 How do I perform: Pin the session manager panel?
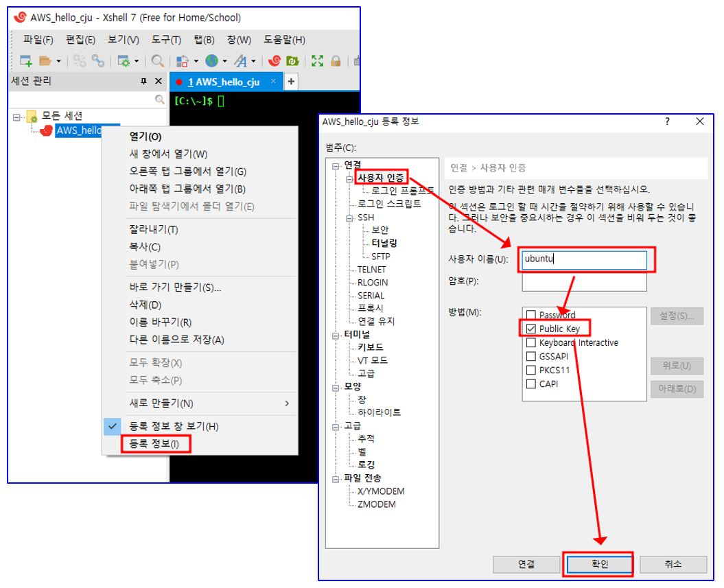[143, 81]
